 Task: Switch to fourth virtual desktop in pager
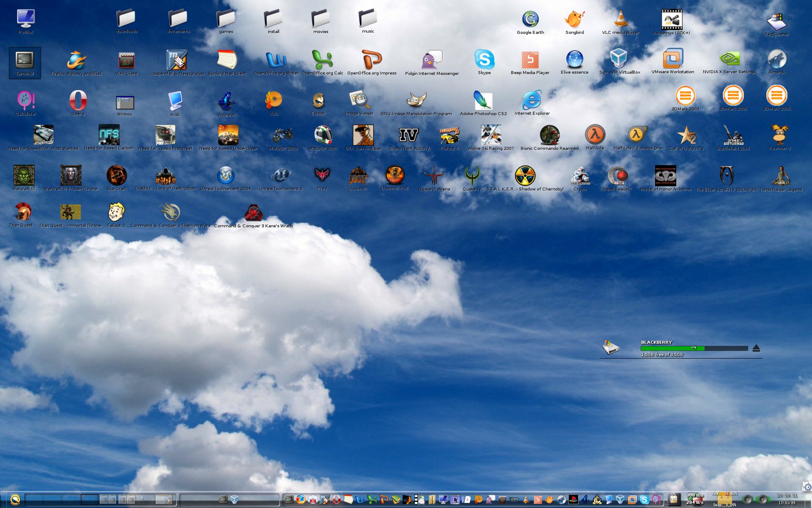point(90,500)
